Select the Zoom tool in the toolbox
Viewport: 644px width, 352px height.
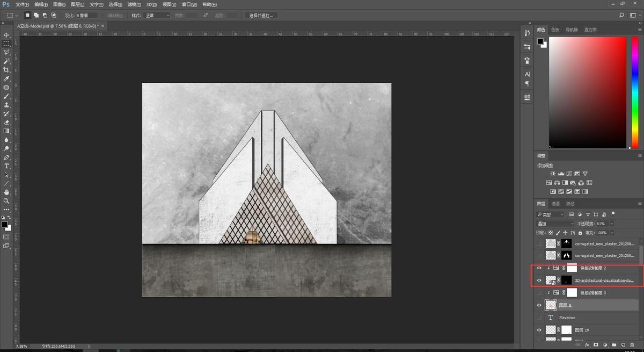click(6, 200)
